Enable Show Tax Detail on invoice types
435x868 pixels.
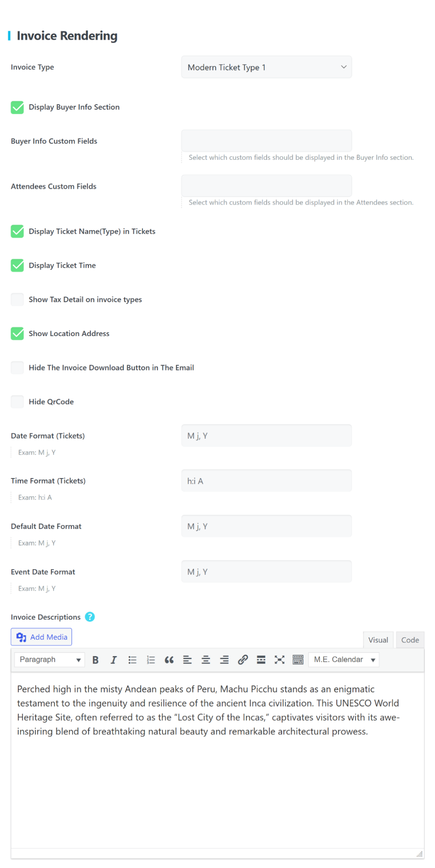pyautogui.click(x=17, y=300)
